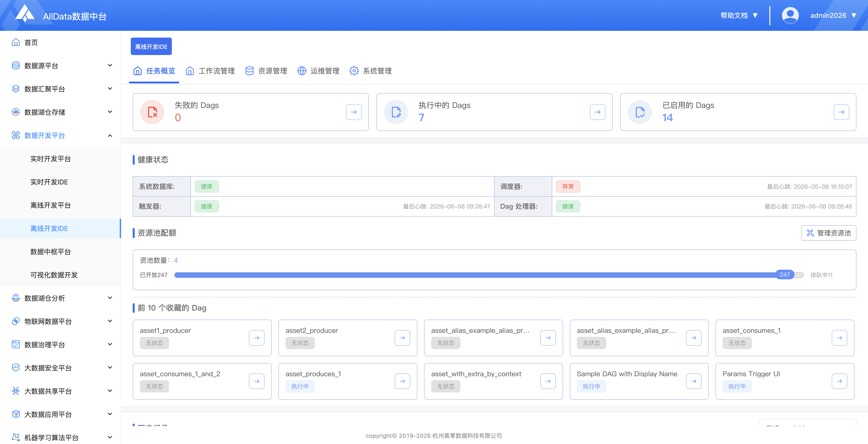Screen dimensions: 868x444
Task: Open asset_consumes_1_and_2 Dag arrow
Action: pyautogui.click(x=257, y=381)
